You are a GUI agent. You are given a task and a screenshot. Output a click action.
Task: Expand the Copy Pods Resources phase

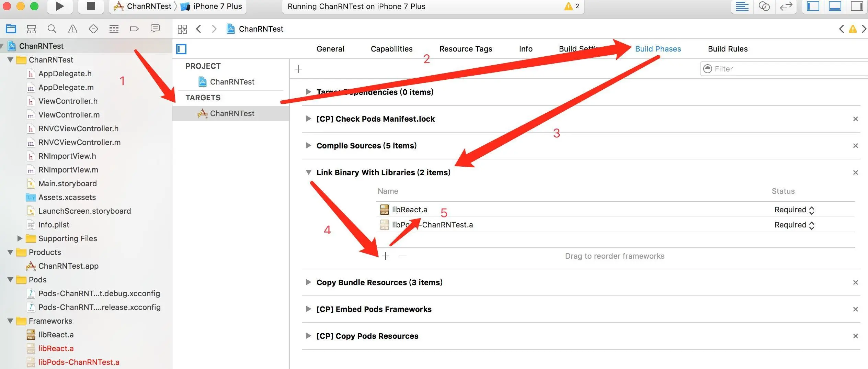point(308,336)
